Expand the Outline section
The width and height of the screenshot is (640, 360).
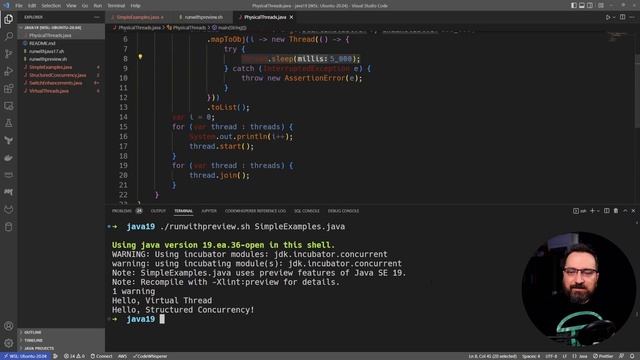pyautogui.click(x=61, y=332)
